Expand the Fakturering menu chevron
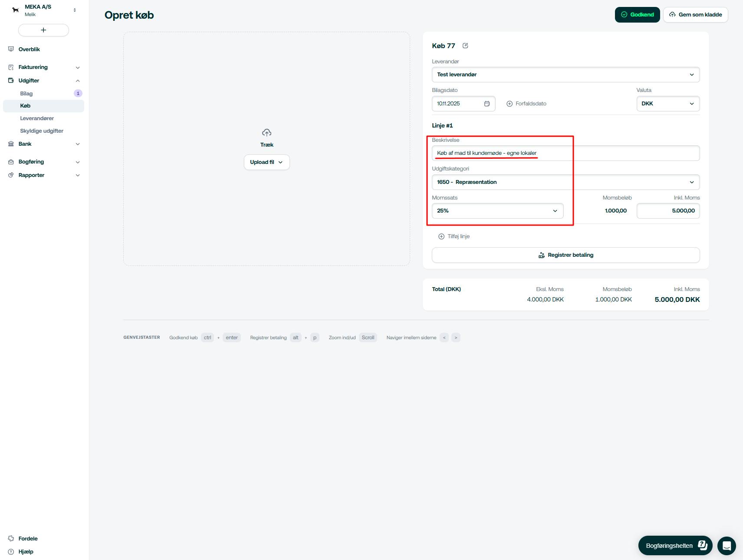This screenshot has width=743, height=560. [x=78, y=67]
